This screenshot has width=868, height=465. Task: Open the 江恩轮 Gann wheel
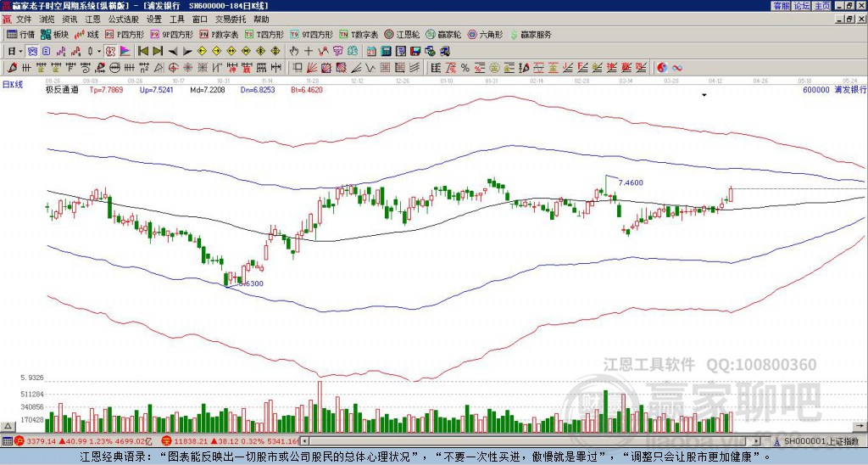pyautogui.click(x=402, y=34)
